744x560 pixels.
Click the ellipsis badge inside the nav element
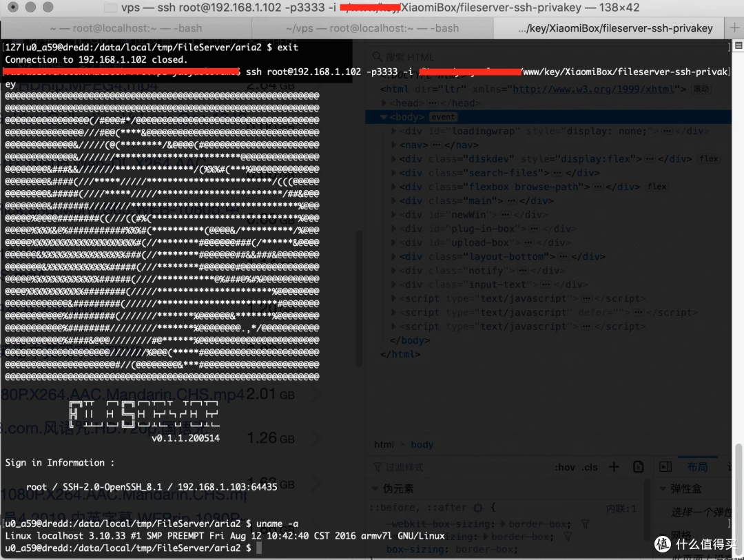[x=437, y=145]
